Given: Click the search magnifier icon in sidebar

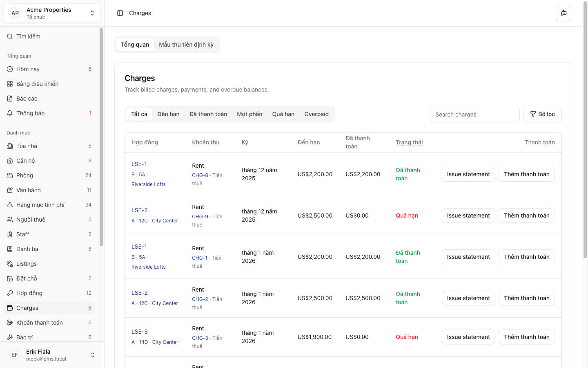Looking at the screenshot, I should tap(10, 36).
